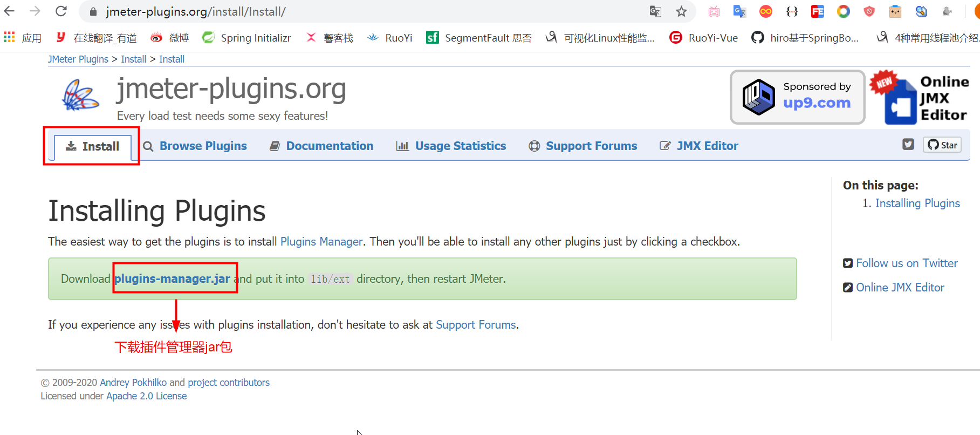Open the Plugins Manager link in the paragraph
This screenshot has width=980, height=435.
321,241
